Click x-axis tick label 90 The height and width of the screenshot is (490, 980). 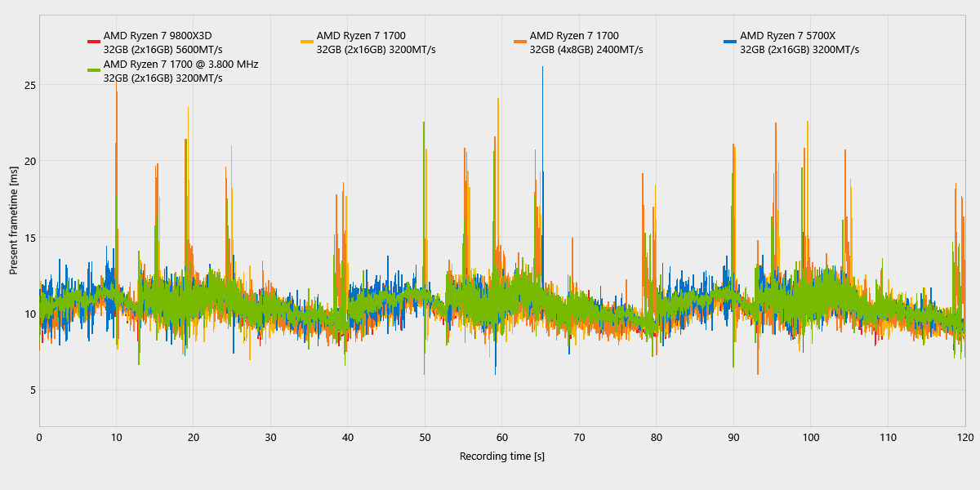(733, 438)
